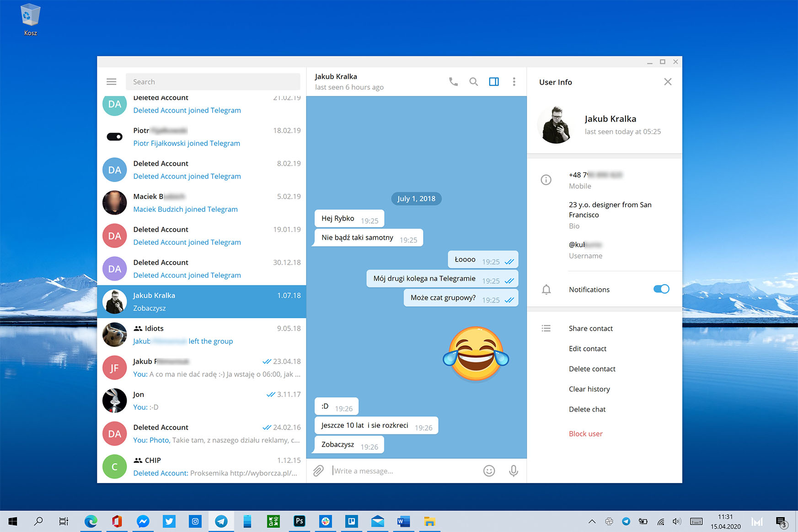Select Edit contact
798x532 pixels.
click(588, 349)
